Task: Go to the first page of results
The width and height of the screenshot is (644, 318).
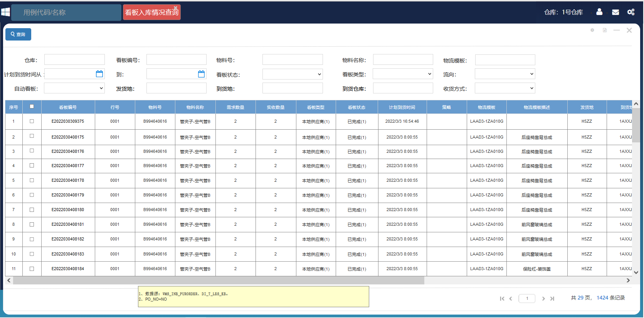Action: (x=502, y=298)
